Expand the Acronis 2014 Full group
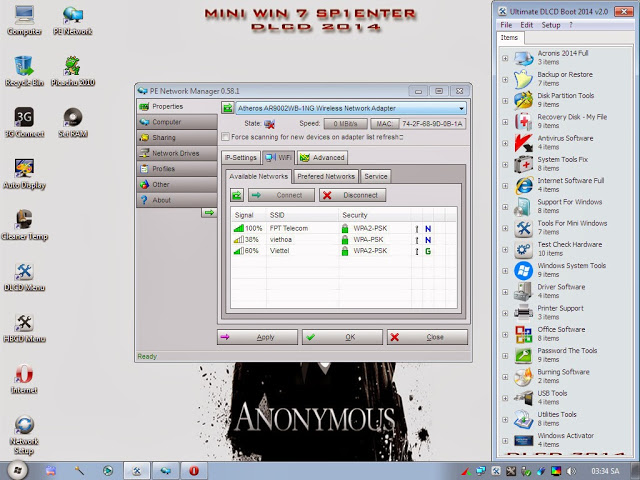 (505, 58)
